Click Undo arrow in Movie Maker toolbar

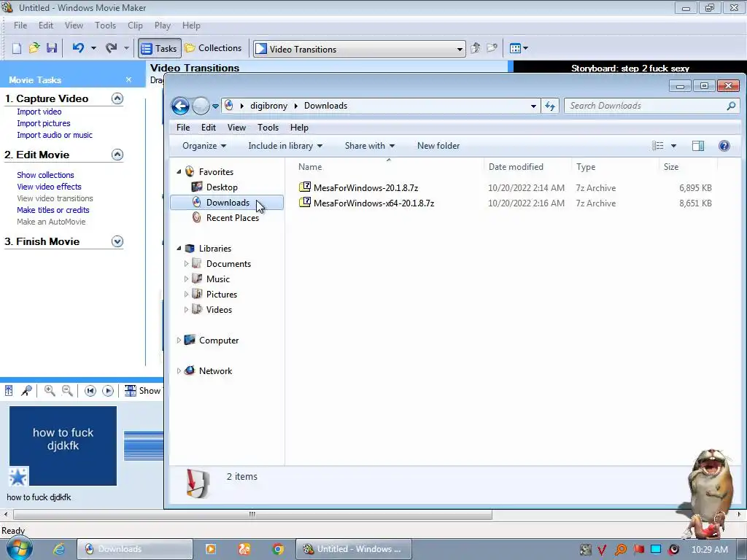click(x=78, y=48)
